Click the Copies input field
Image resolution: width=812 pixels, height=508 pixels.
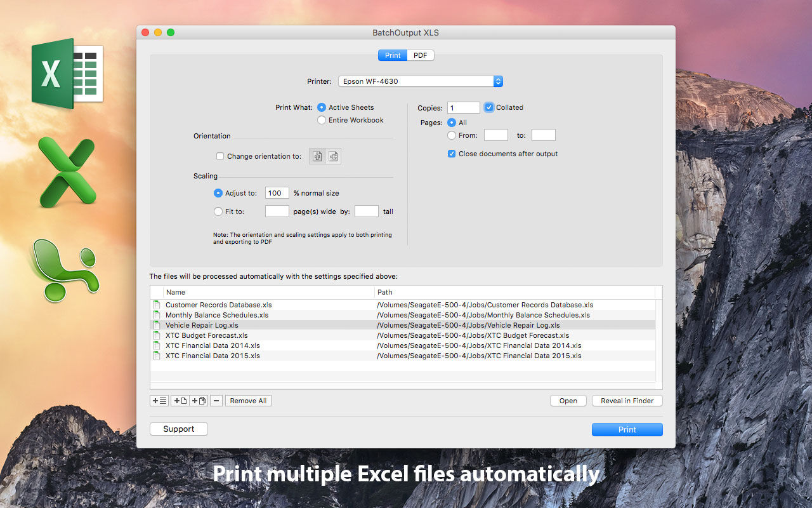click(464, 108)
